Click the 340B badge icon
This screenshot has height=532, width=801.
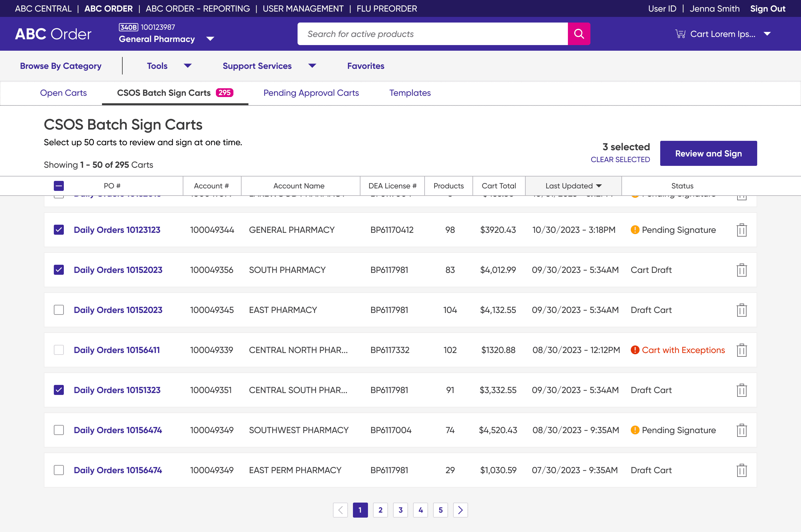click(x=128, y=27)
